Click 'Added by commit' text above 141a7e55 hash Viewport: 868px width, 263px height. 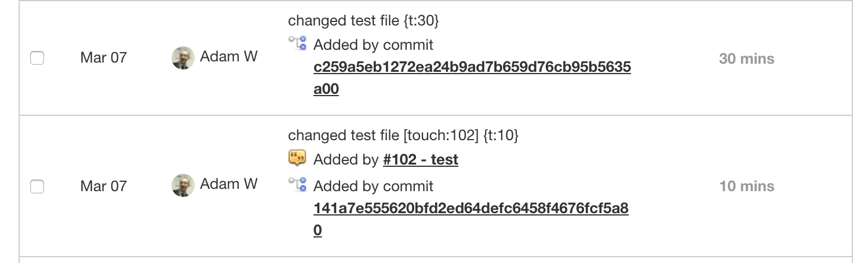pos(373,186)
